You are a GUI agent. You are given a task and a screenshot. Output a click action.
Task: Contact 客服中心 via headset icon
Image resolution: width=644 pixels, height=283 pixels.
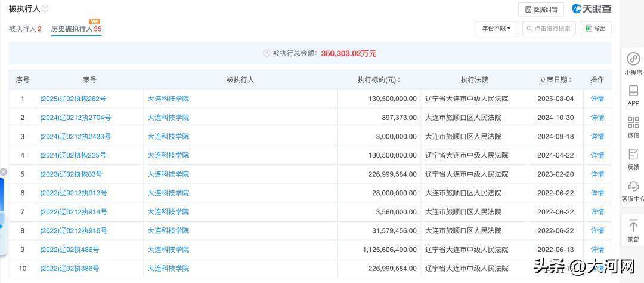(633, 187)
